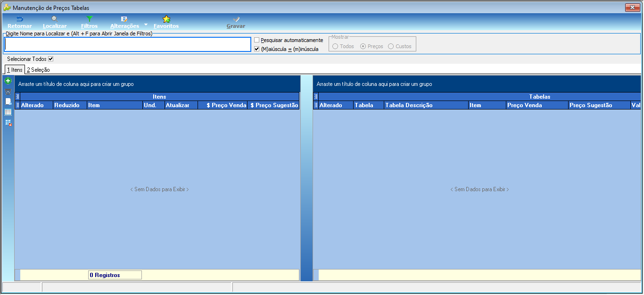Click the trash bin delete icon
Screen dimensions: 644x295
[8, 92]
